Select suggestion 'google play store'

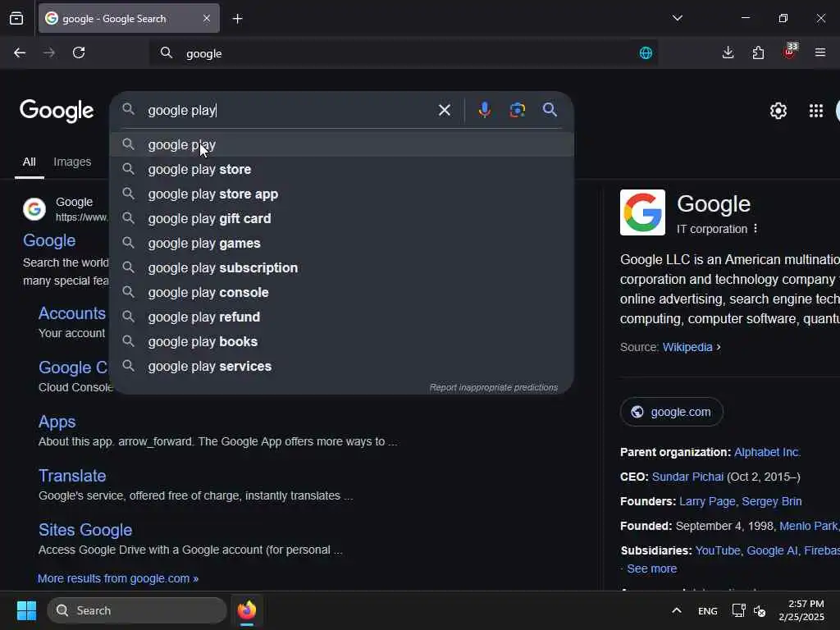pos(342,169)
